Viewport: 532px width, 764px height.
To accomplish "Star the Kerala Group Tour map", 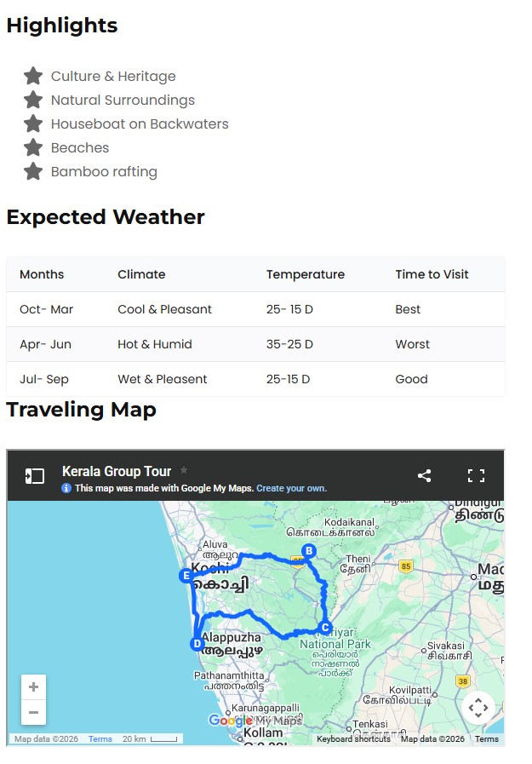I will (x=183, y=470).
